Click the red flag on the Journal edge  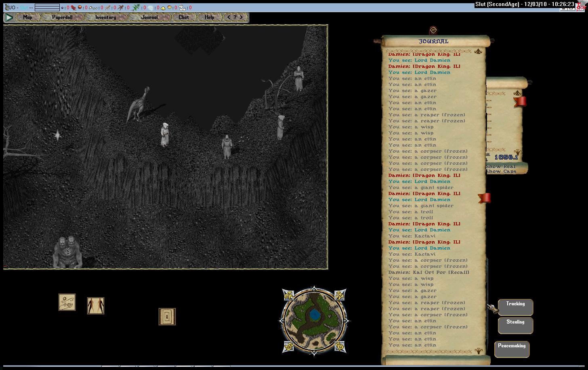coord(485,198)
